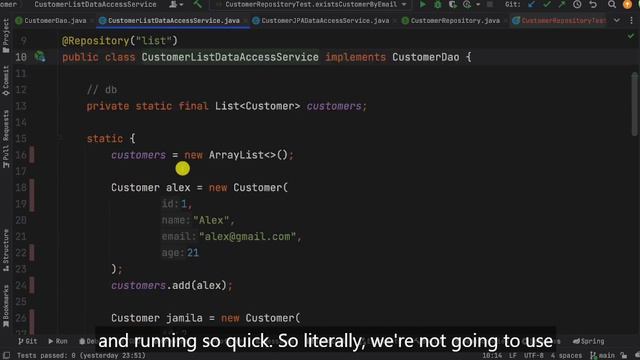Open the Commit tool window
Screen dimensions: 640x360
6,81
